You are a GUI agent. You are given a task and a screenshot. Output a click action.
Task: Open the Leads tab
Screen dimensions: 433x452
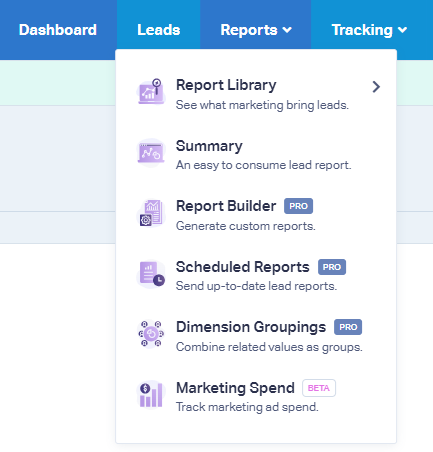tap(159, 30)
